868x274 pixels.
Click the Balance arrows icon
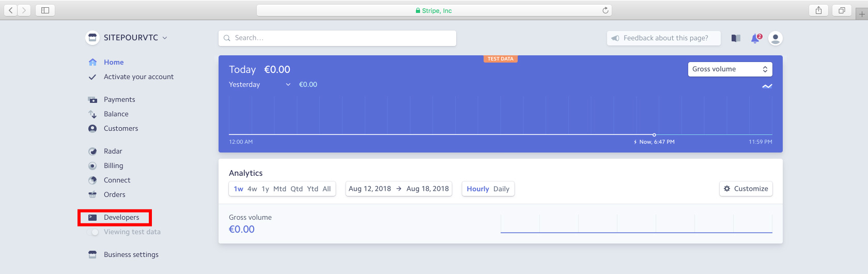92,114
